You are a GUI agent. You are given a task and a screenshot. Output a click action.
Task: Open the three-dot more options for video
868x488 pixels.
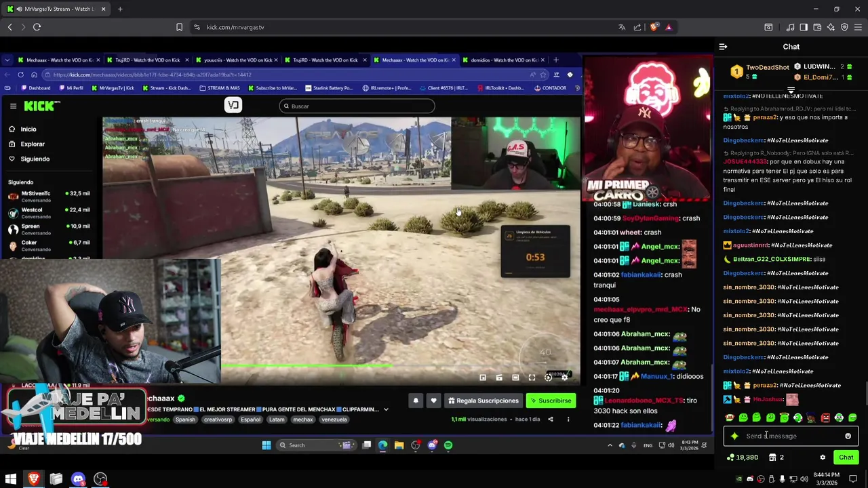click(568, 420)
